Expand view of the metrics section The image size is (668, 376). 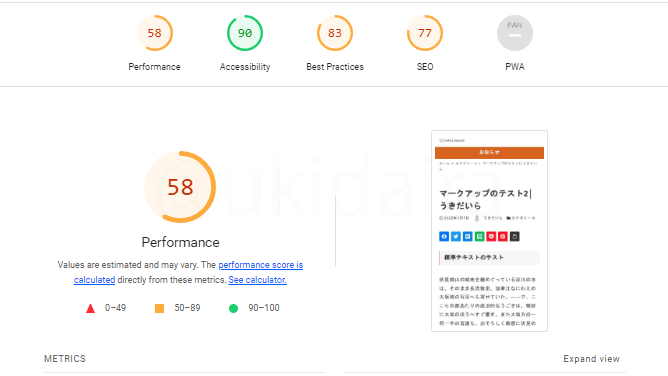pos(591,359)
